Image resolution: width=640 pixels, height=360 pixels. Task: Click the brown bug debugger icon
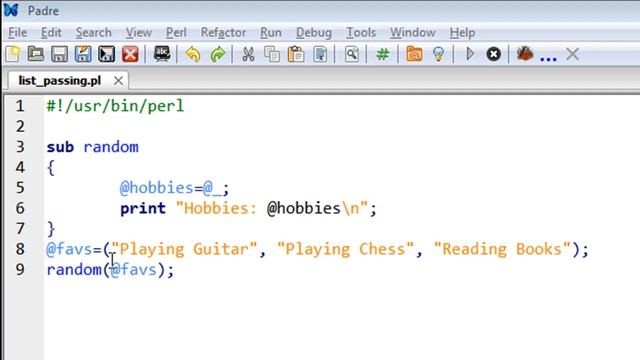coord(525,53)
